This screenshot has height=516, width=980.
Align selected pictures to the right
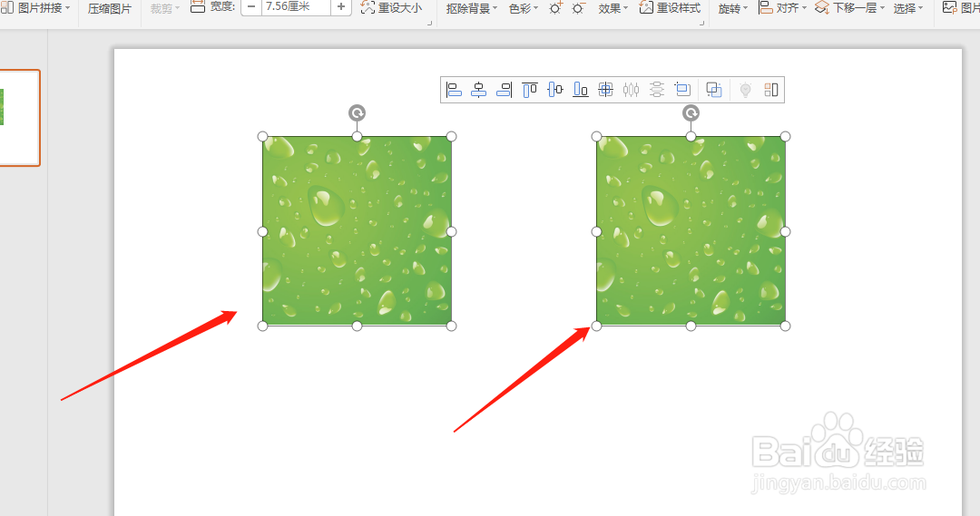click(505, 90)
